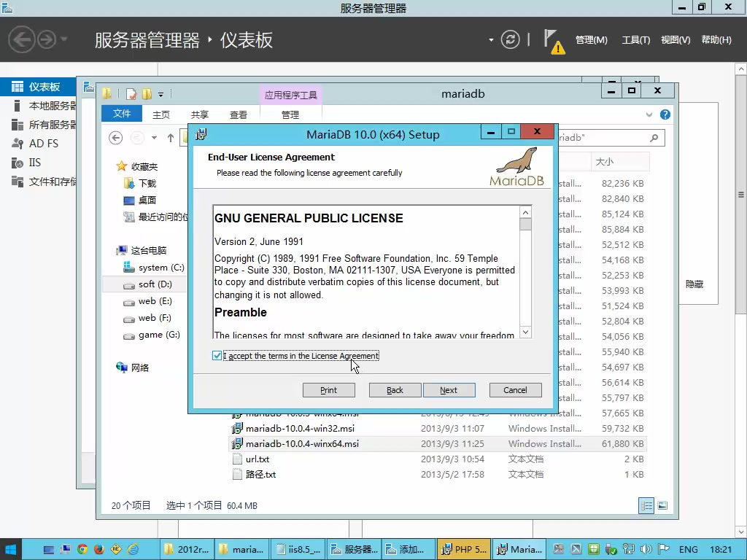
Task: Open 本地服务器 in Server Manager sidebar
Action: 38,106
